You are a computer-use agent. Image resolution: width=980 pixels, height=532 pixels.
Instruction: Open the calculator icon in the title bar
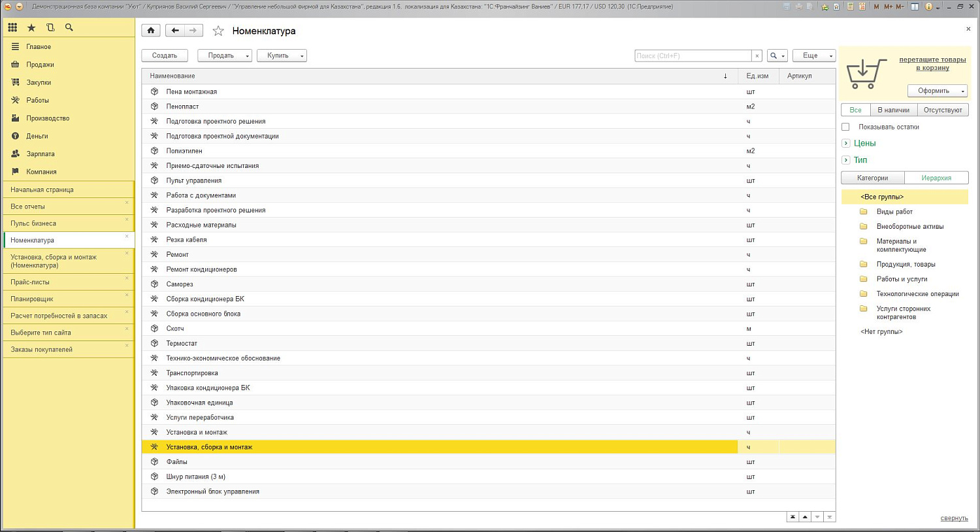point(850,7)
